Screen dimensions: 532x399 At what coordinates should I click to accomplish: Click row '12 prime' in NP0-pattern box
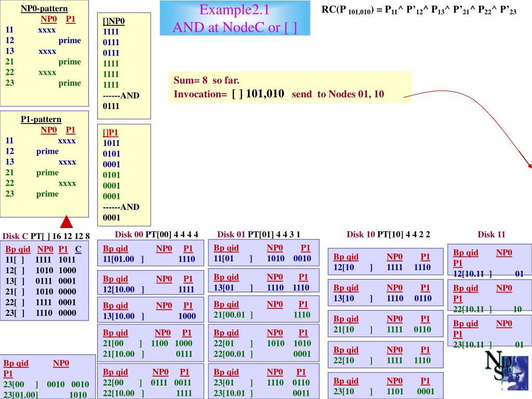[x=43, y=41]
